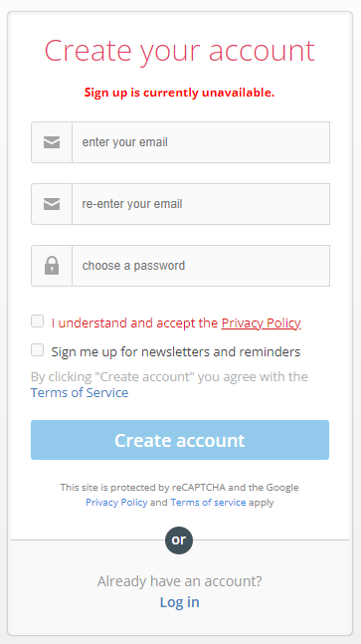Click the "Sign up is currently unavailable" message
Viewport: 361px width, 644px height.
(179, 93)
